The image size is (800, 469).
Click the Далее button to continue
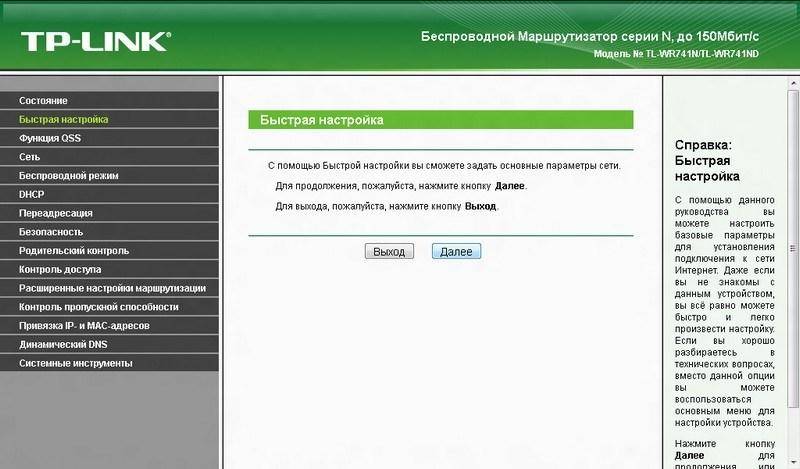456,251
